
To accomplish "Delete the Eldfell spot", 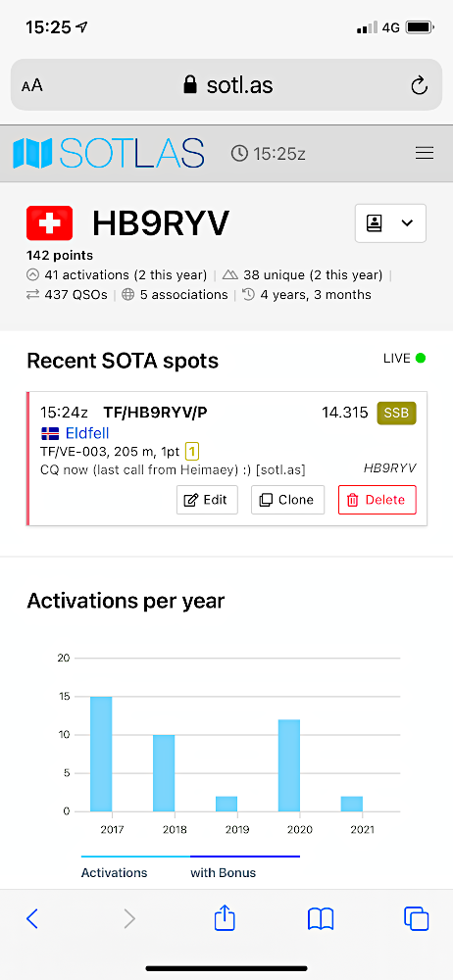I will click(377, 500).
